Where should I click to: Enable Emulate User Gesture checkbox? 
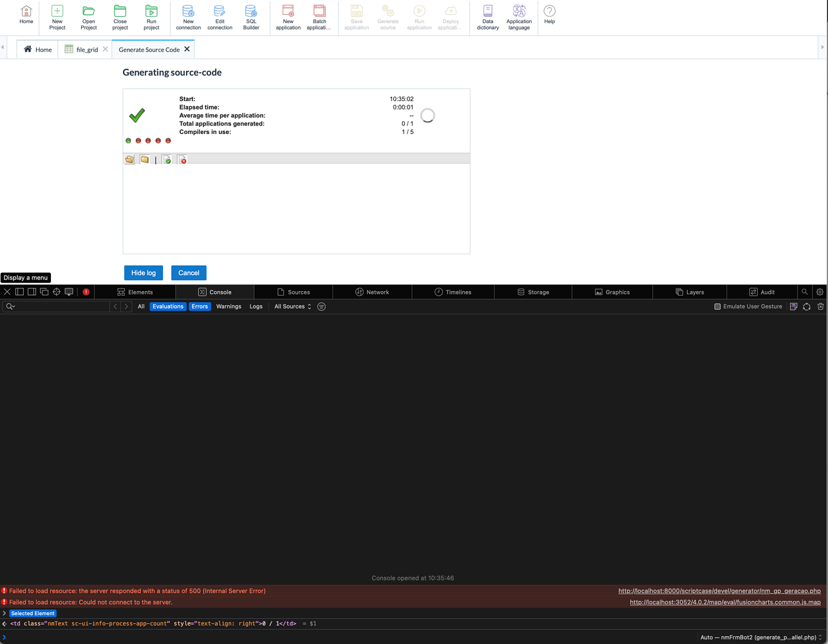coord(717,307)
